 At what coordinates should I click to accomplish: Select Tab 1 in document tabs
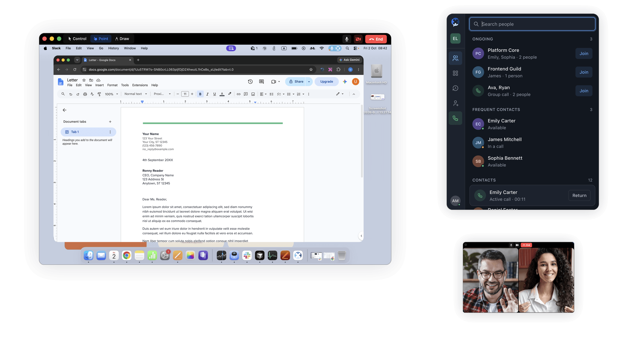click(x=88, y=132)
